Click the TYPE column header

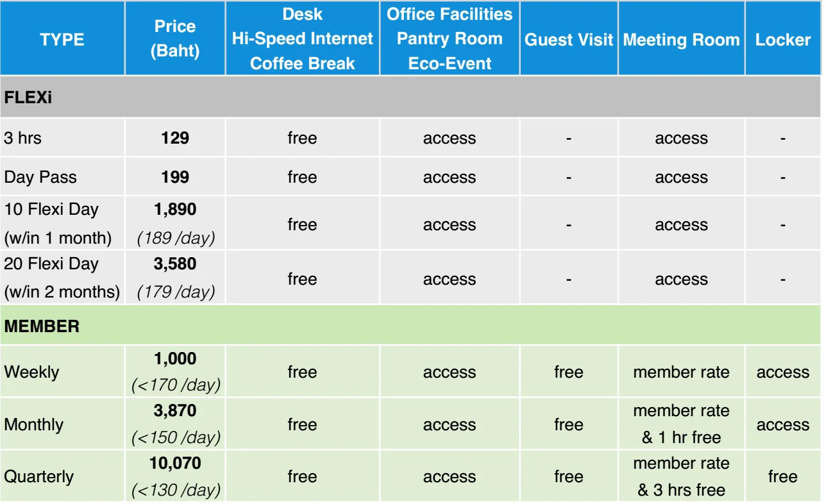point(62,39)
